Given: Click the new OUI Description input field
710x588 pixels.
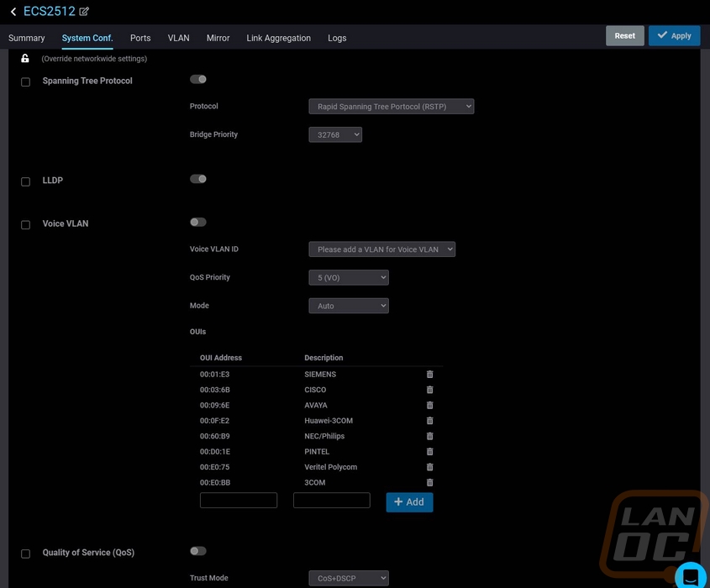Looking at the screenshot, I should click(331, 500).
